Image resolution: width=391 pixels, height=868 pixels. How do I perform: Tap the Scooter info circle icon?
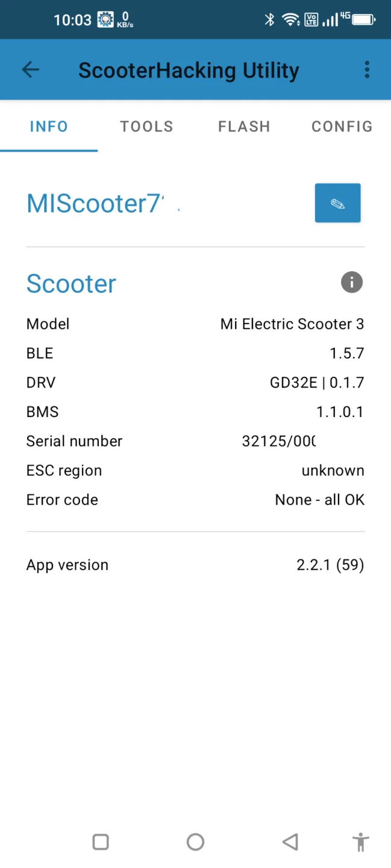pyautogui.click(x=351, y=282)
